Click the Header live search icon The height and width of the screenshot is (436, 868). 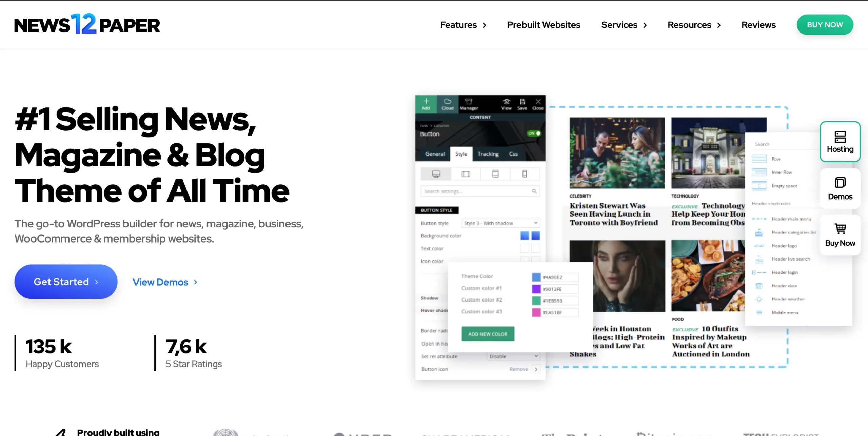tap(759, 259)
